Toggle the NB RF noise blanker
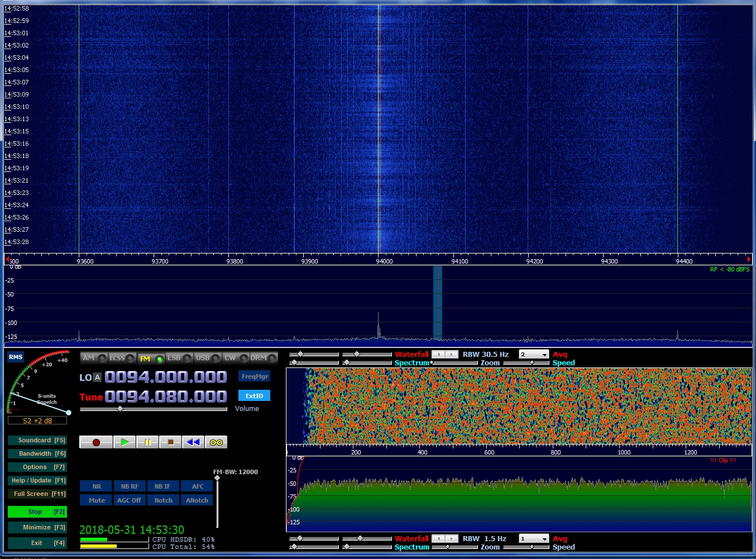This screenshot has width=756, height=559. tap(130, 486)
